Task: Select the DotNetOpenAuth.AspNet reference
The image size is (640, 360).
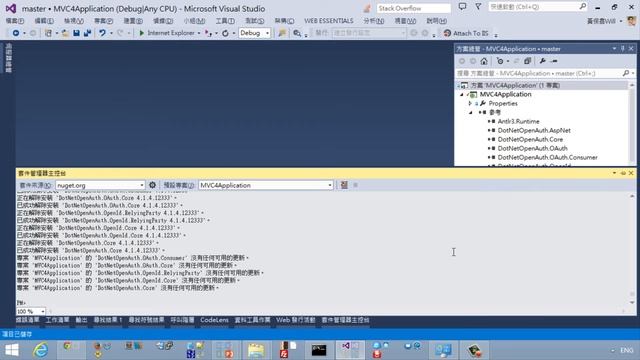Action: (x=534, y=130)
